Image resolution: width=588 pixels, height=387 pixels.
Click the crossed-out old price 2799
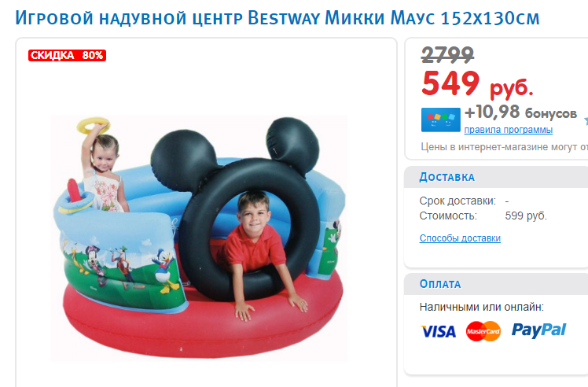pos(447,55)
